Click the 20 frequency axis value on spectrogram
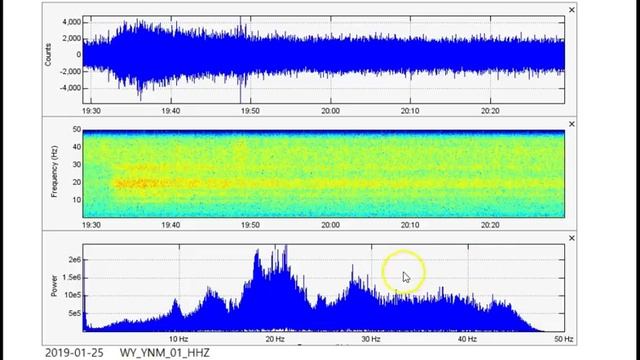Viewport: 640px width, 360px height. (x=77, y=182)
